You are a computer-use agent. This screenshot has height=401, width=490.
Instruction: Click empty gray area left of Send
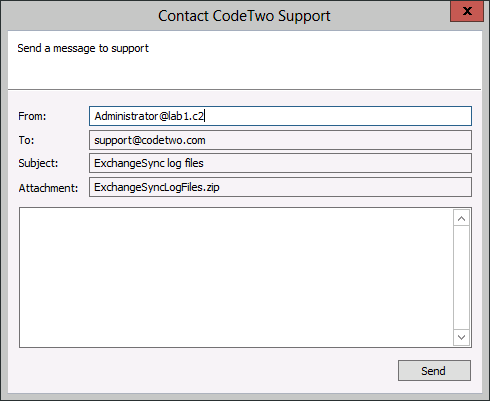click(207, 370)
